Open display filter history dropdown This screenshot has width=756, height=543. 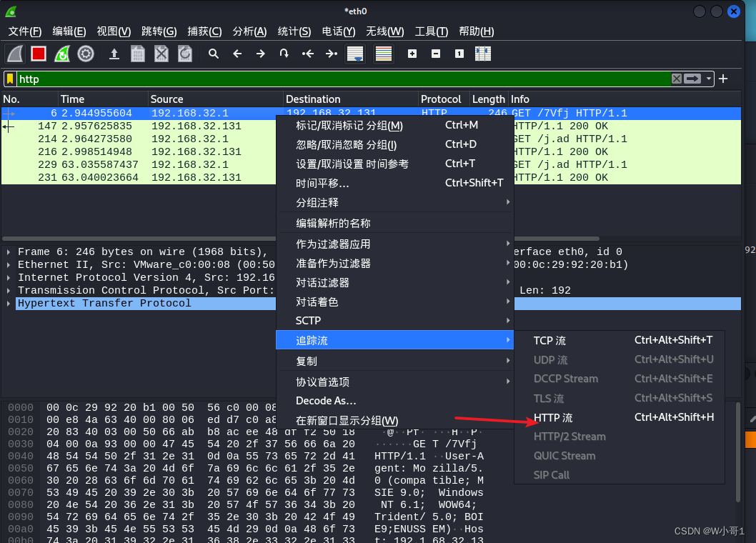708,79
